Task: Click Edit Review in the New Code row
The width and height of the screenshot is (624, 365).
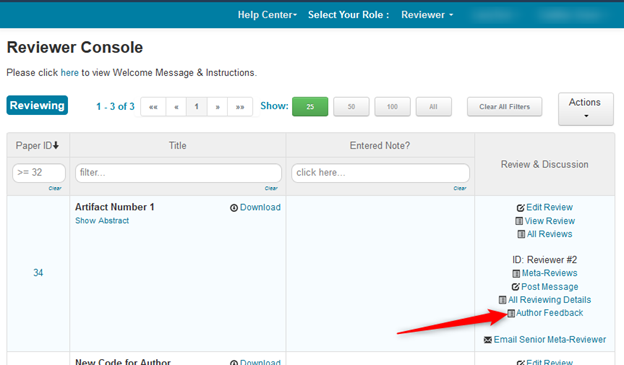Action: [x=549, y=362]
